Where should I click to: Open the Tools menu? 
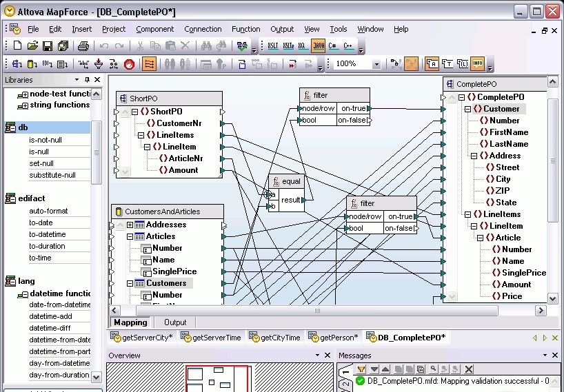pos(339,29)
